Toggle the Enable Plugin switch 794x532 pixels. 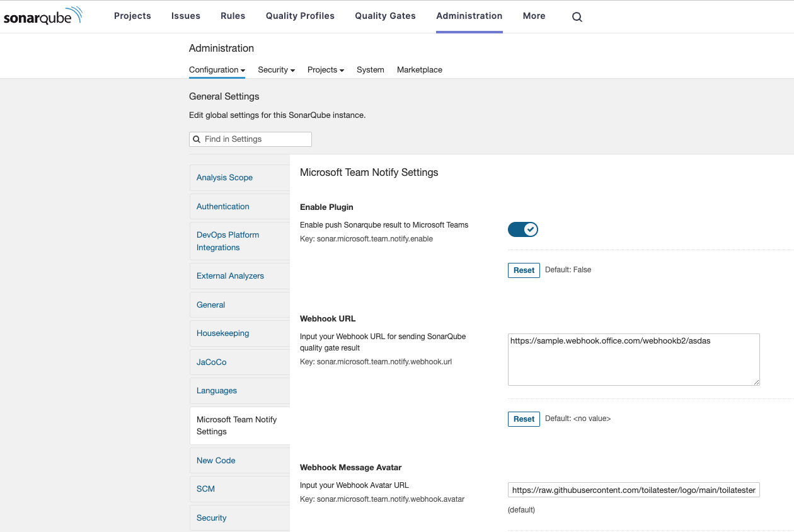tap(523, 229)
